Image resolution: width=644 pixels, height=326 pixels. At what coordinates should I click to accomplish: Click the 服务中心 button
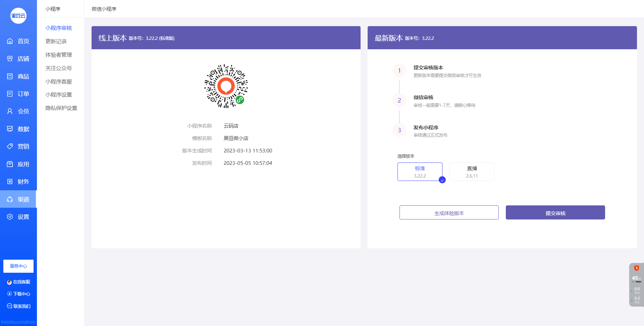point(18,266)
